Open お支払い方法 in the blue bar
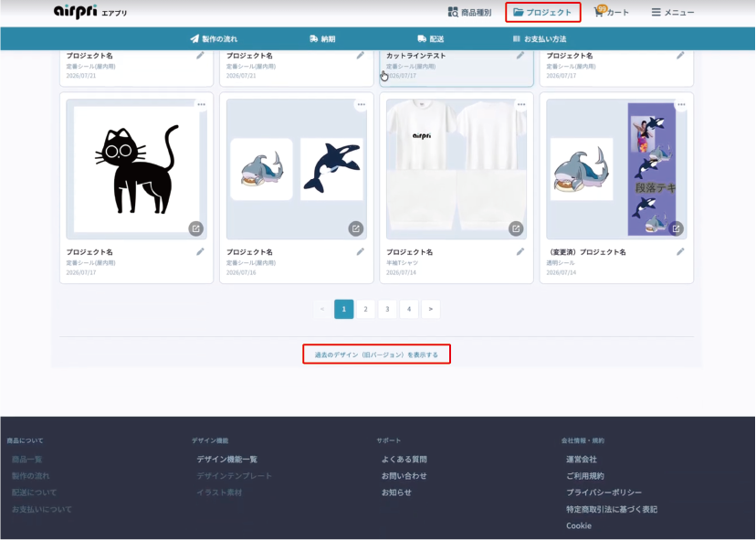The width and height of the screenshot is (756, 540). [540, 38]
